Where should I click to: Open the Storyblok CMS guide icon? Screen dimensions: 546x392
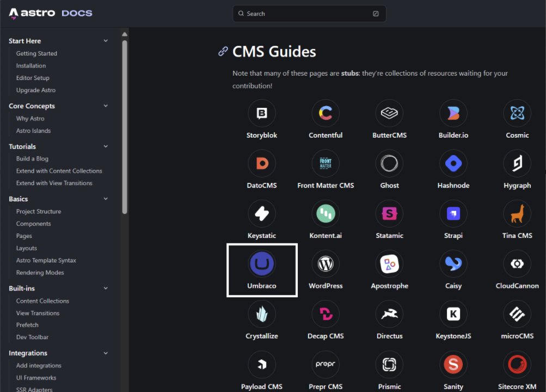[x=261, y=113]
